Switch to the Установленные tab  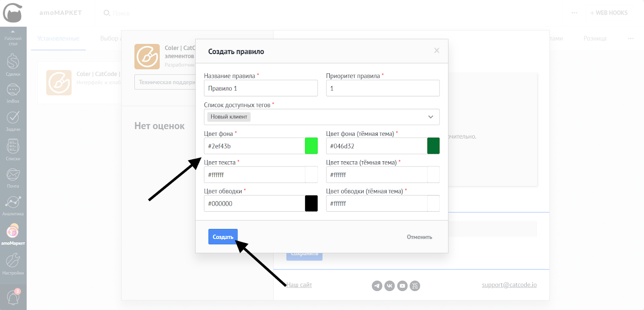click(58, 38)
